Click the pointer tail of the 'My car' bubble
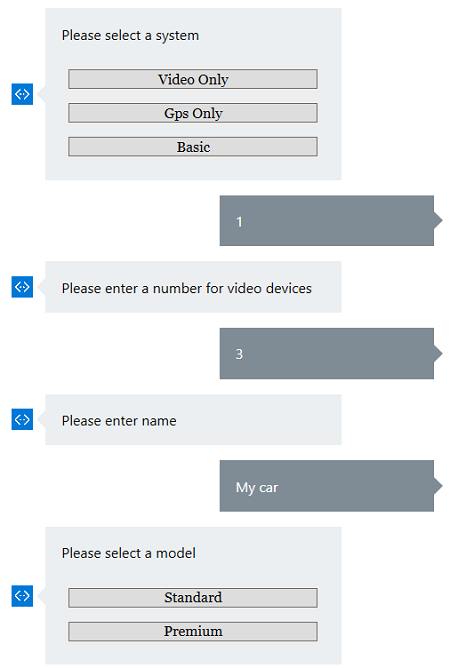The image size is (450, 668). [438, 486]
